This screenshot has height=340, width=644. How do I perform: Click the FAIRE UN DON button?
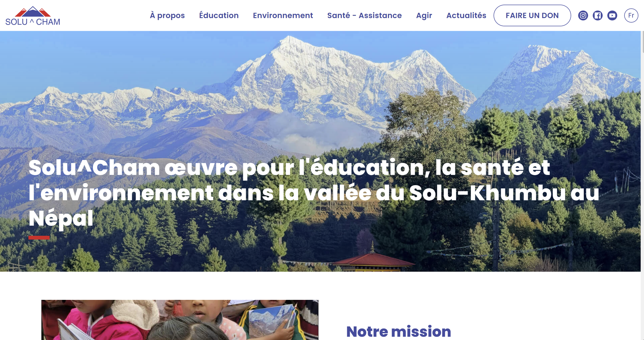tap(532, 15)
